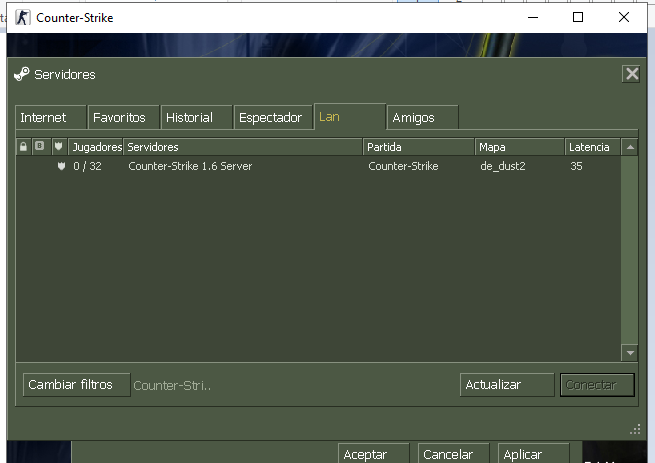This screenshot has height=463, width=655.
Task: Click the Conectar button
Action: tap(597, 384)
